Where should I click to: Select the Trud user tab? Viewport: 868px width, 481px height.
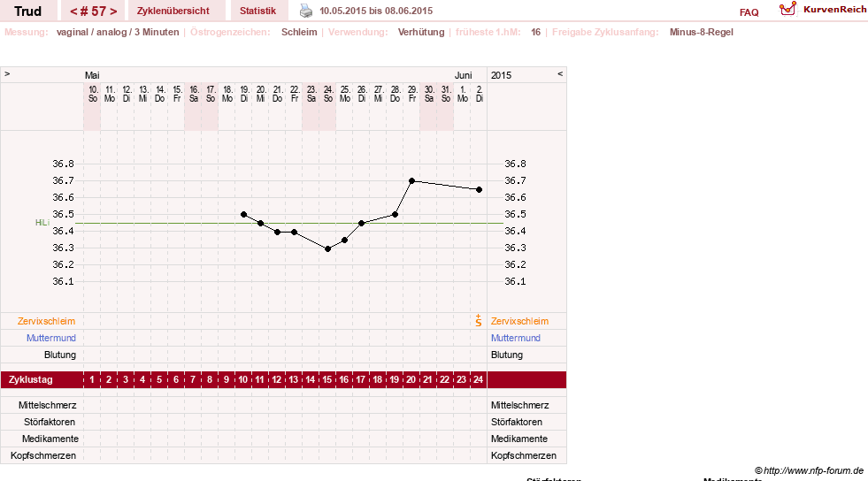pyautogui.click(x=27, y=11)
